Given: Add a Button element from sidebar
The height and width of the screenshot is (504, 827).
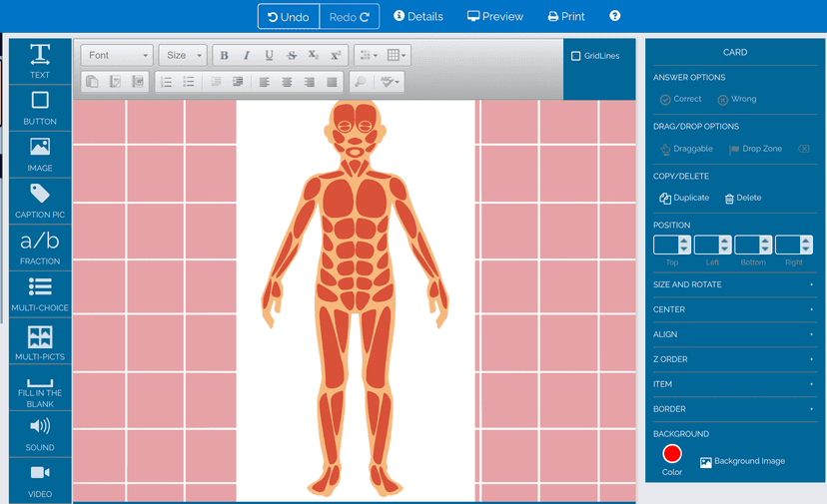Looking at the screenshot, I should click(40, 108).
